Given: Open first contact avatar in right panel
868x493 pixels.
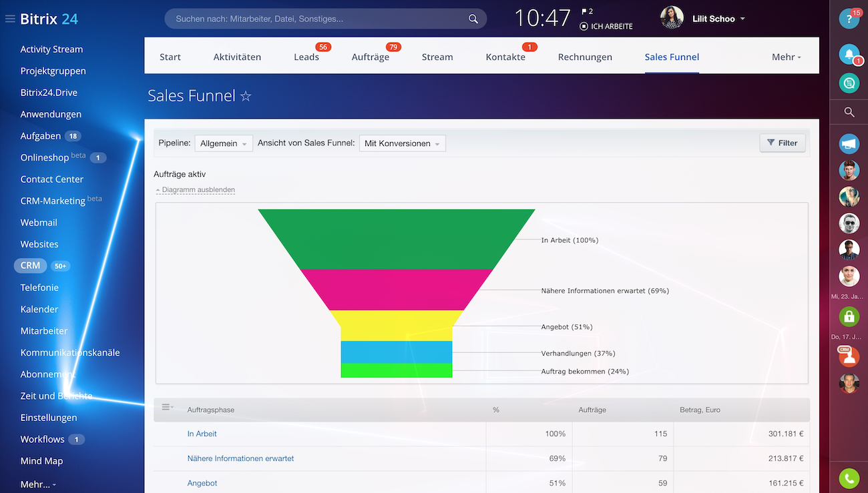Looking at the screenshot, I should [x=849, y=170].
